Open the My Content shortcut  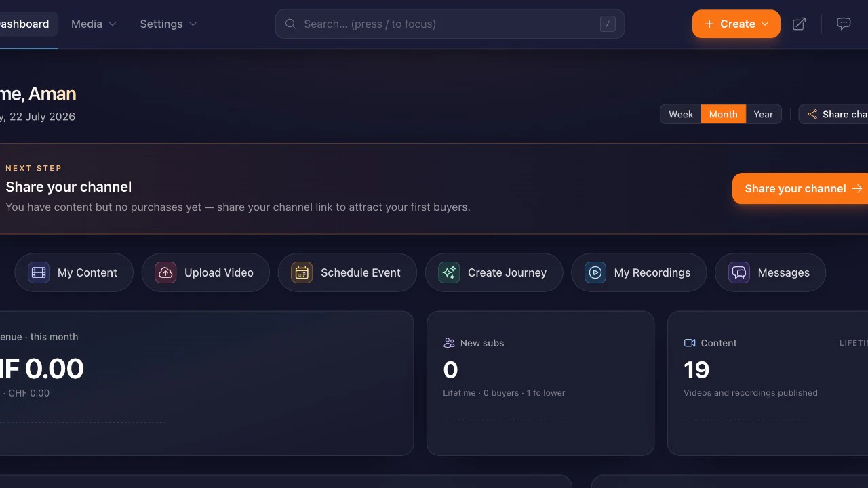74,272
